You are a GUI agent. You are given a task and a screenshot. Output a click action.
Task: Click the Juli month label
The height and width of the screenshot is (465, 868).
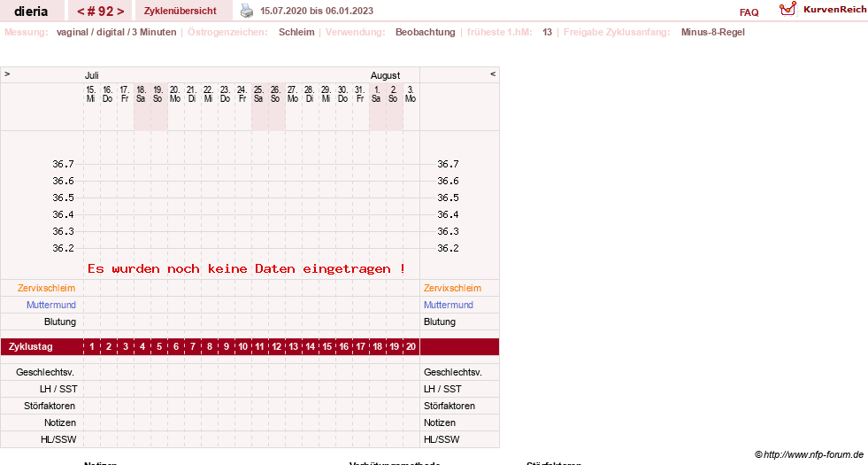92,75
